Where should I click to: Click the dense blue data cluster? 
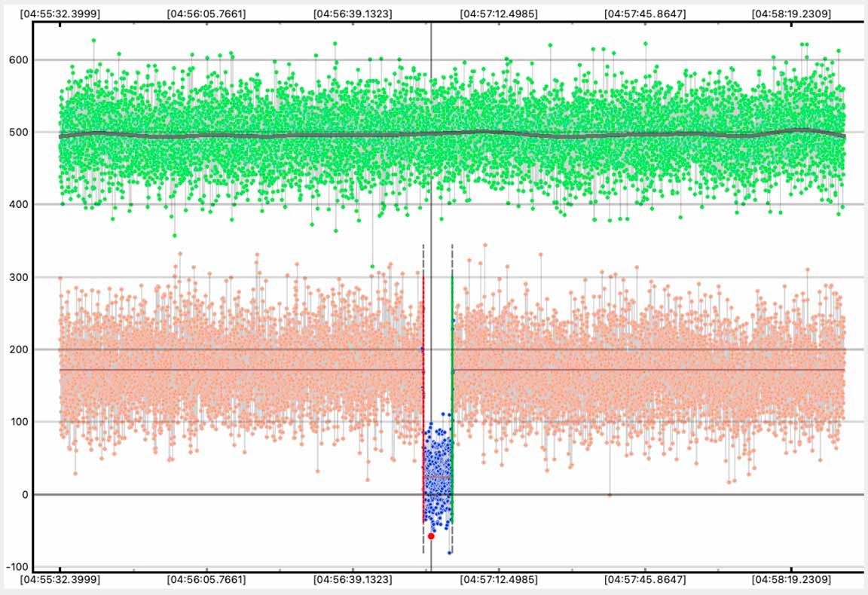click(437, 474)
